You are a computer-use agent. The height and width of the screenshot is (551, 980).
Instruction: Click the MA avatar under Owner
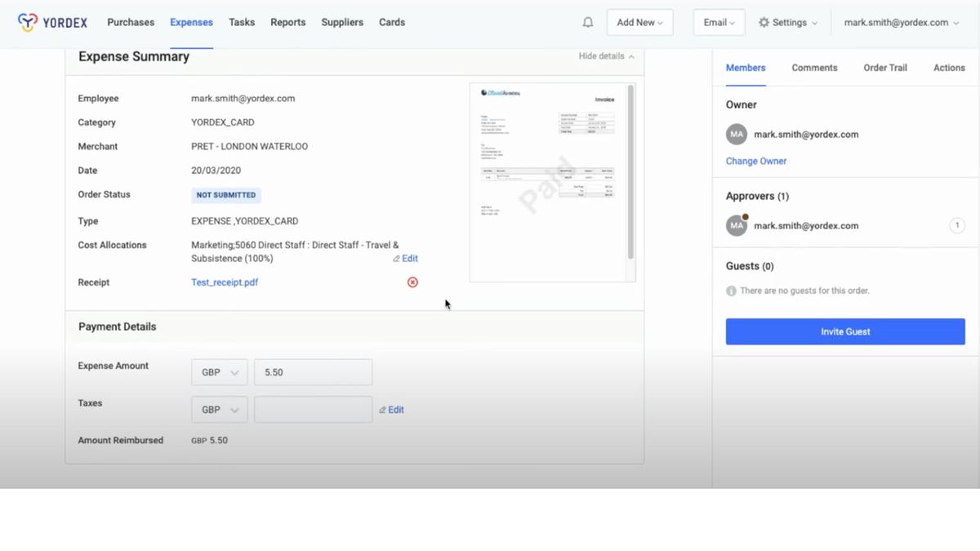pyautogui.click(x=736, y=134)
